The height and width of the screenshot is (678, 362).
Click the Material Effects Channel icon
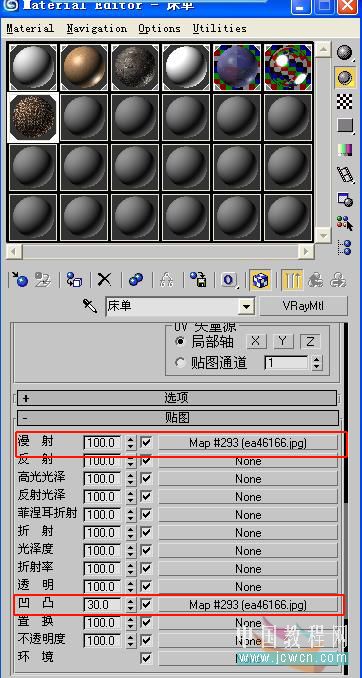point(229,280)
